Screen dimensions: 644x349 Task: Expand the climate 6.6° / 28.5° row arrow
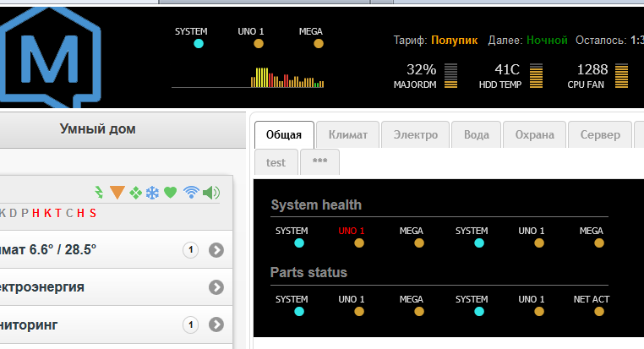pyautogui.click(x=216, y=250)
